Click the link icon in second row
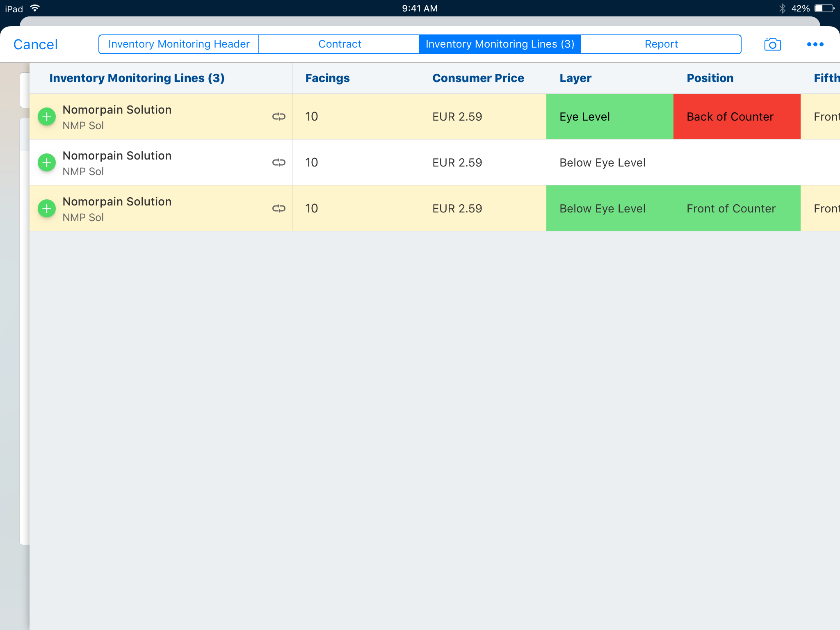This screenshot has height=630, width=840. click(278, 163)
